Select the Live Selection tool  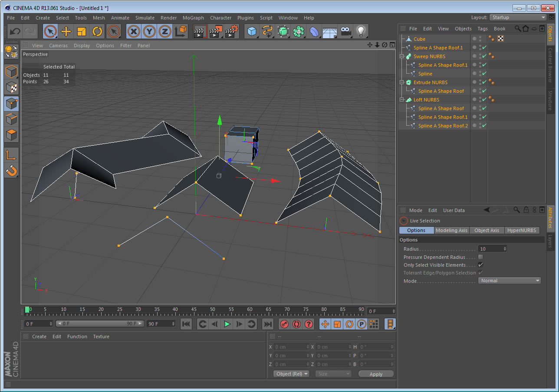(x=50, y=31)
